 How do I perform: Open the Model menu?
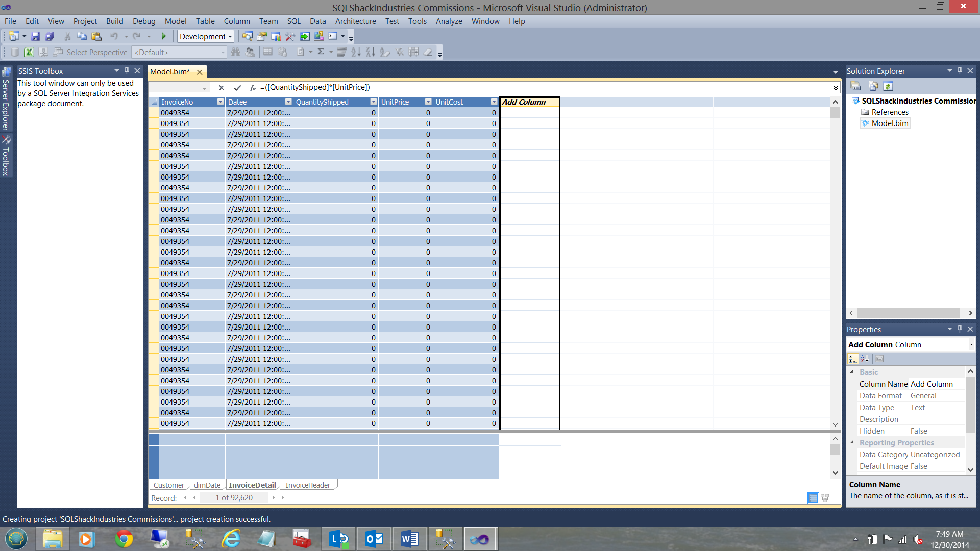[175, 21]
